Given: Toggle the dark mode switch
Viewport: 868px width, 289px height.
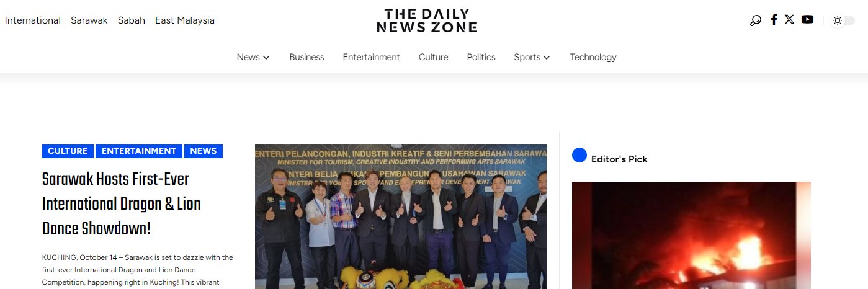Looking at the screenshot, I should click(x=843, y=20).
